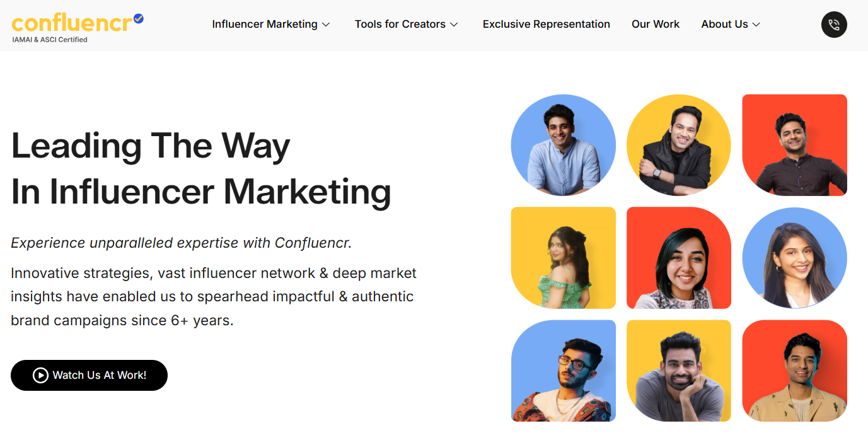This screenshot has height=445, width=868.
Task: Open the About Us menu label
Action: pyautogui.click(x=724, y=24)
